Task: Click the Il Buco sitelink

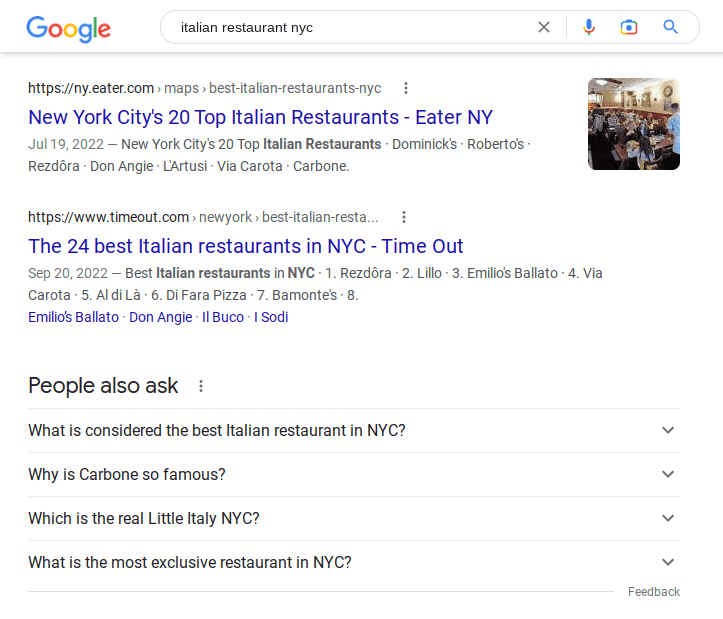Action: [223, 317]
